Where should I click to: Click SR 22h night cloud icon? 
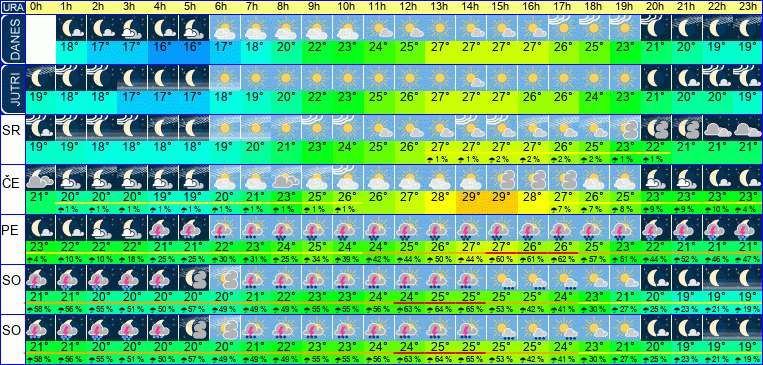(x=718, y=128)
